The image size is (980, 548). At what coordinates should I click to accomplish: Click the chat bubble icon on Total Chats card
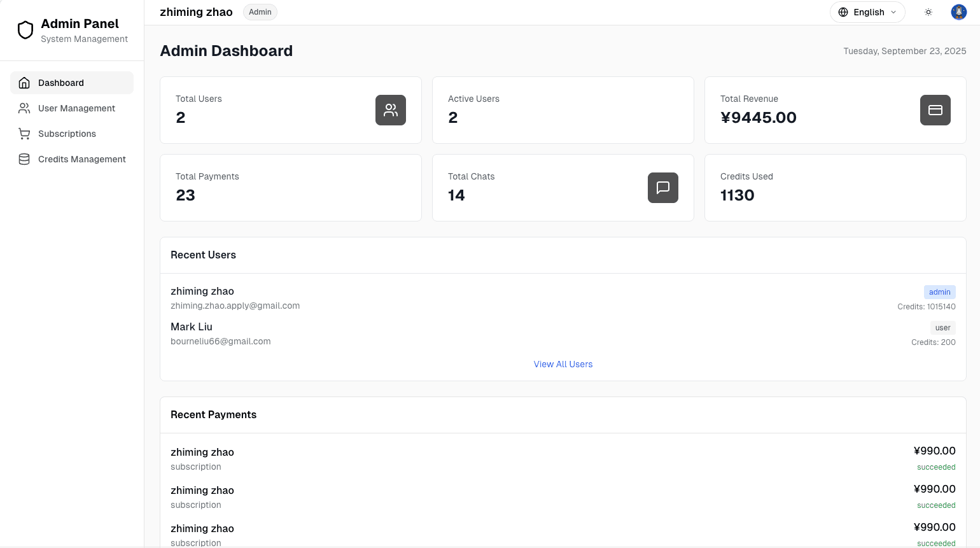[x=662, y=188]
